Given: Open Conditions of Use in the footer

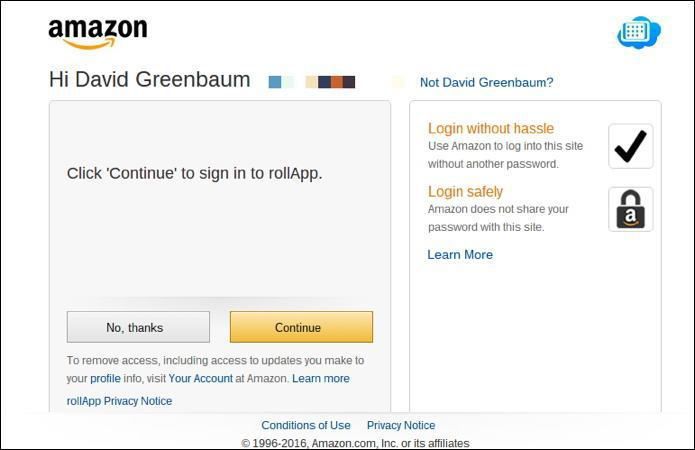Looking at the screenshot, I should (x=306, y=425).
